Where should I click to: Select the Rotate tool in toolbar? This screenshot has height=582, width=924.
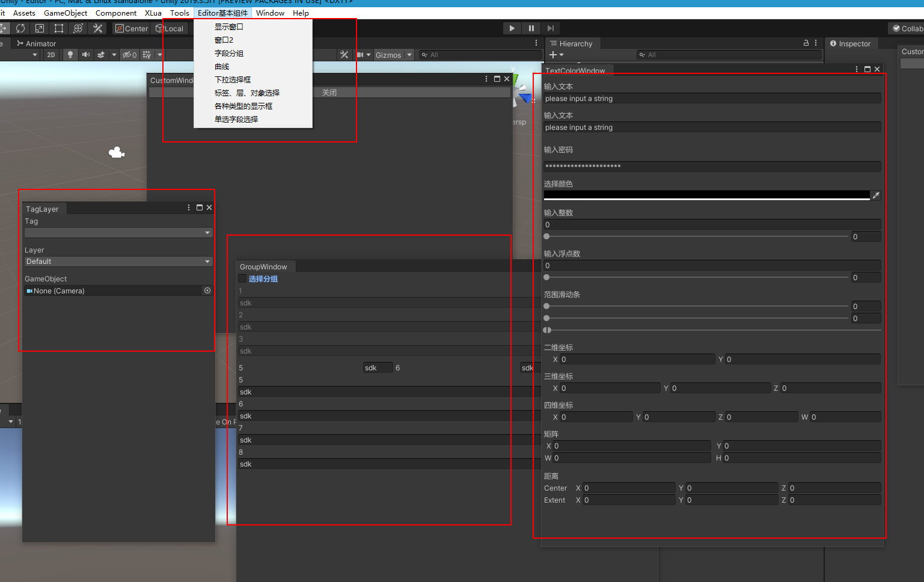(x=20, y=28)
